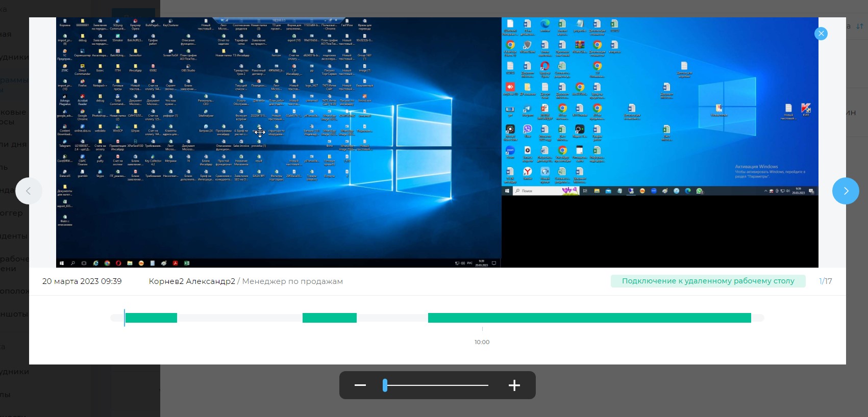Image resolution: width=868 pixels, height=417 pixels.
Task: Click the date '20 марта 2023 09:39'
Action: 82,281
